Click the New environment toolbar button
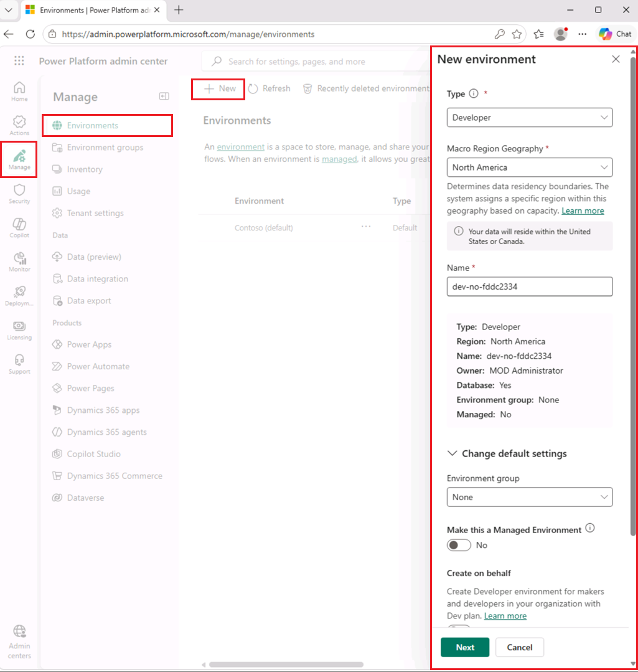The height and width of the screenshot is (672, 638). pos(218,88)
